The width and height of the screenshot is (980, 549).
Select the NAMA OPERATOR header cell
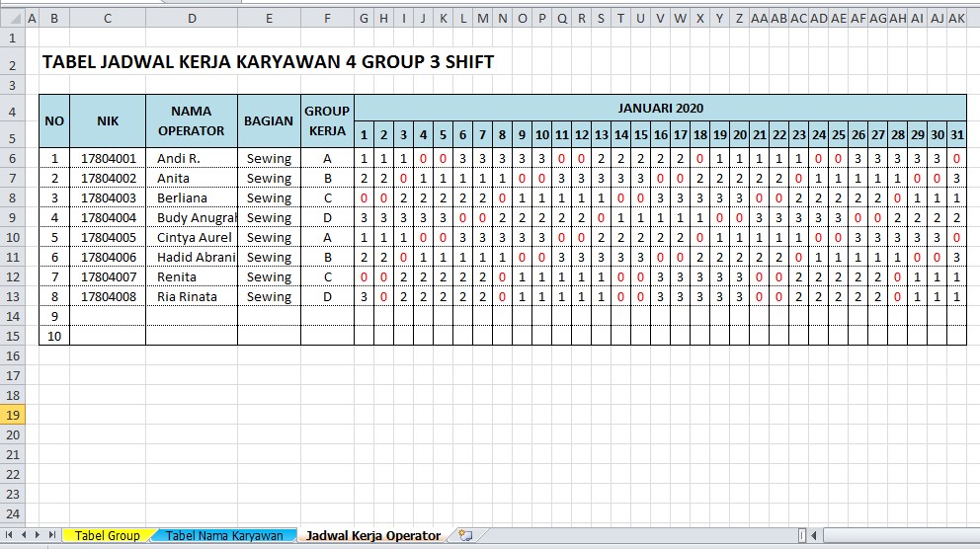coord(192,120)
